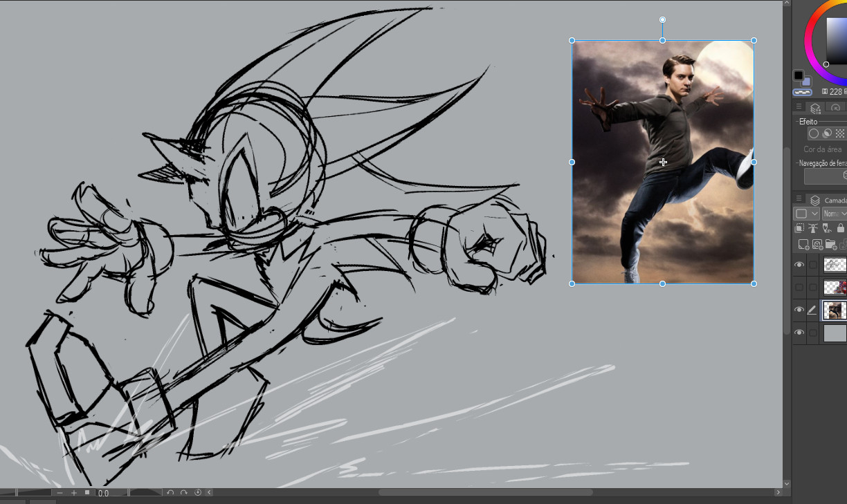Select the blue sub color swatch
847x504 pixels.
tap(806, 82)
